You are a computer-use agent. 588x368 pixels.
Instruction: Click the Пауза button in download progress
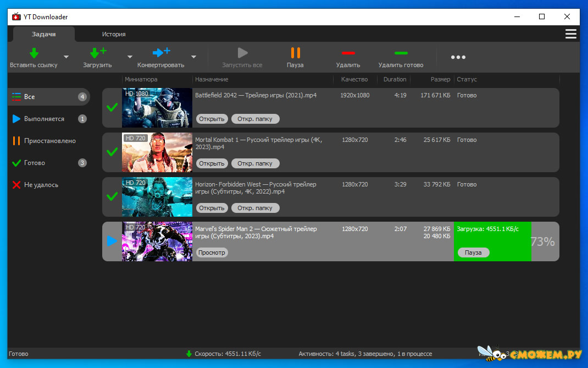click(473, 252)
